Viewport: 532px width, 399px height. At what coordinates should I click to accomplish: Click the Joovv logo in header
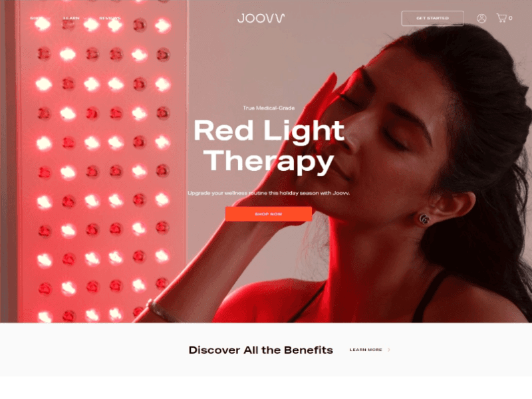pyautogui.click(x=261, y=18)
